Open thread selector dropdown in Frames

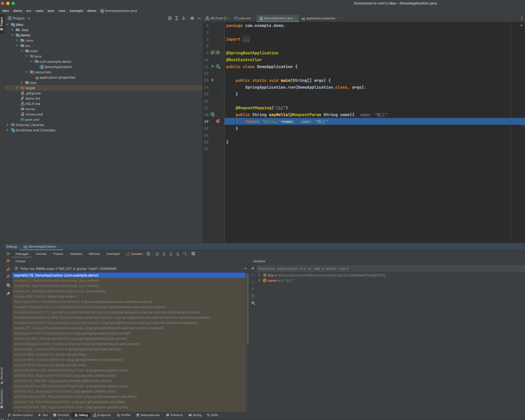pyautogui.click(x=245, y=269)
